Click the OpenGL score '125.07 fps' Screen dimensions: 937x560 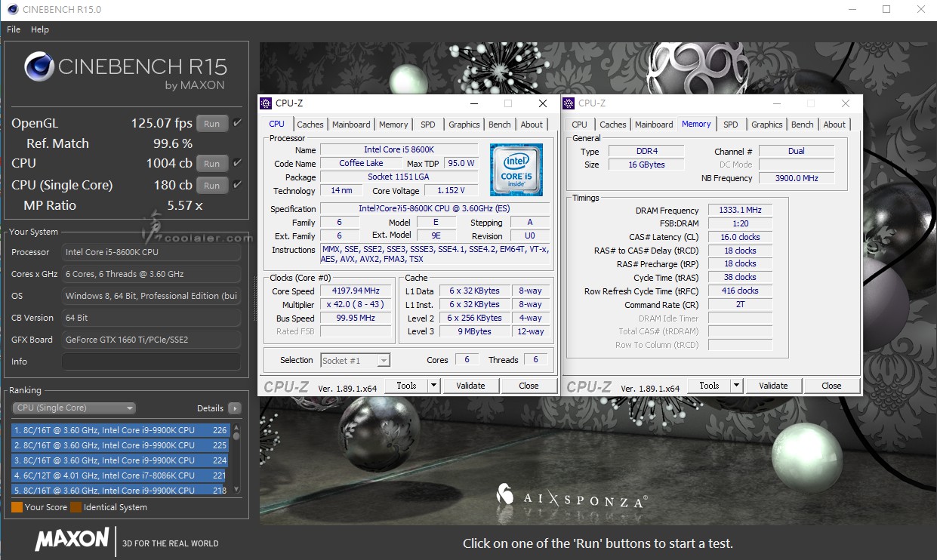(162, 123)
